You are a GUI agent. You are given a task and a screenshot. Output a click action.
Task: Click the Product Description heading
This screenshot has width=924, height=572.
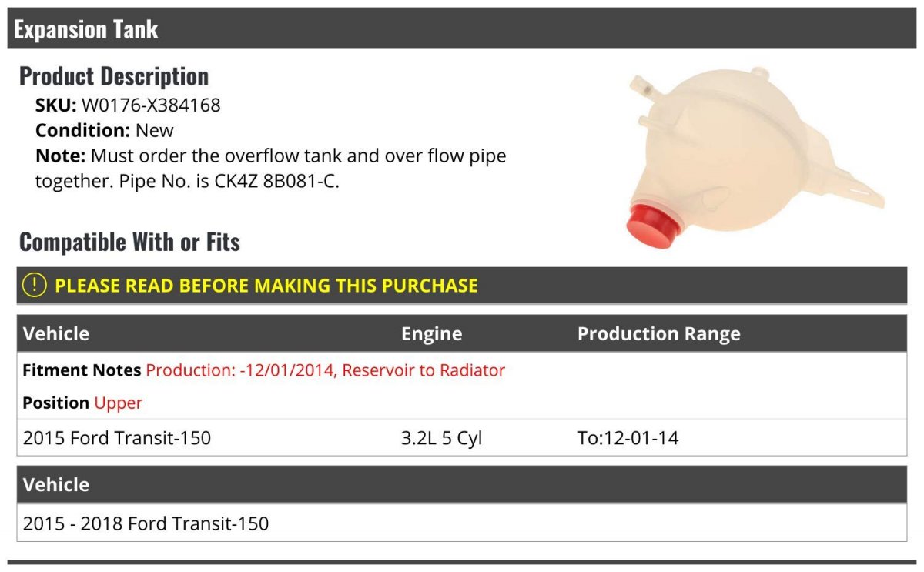pos(114,76)
